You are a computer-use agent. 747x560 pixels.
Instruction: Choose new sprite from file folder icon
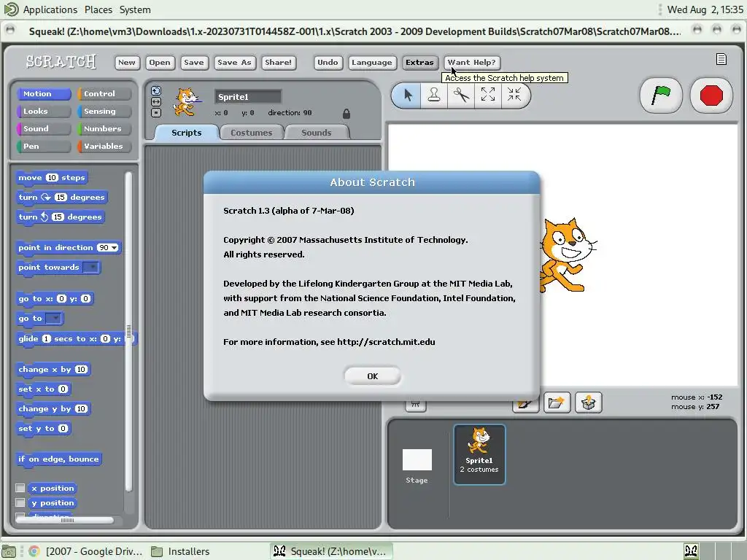[557, 402]
